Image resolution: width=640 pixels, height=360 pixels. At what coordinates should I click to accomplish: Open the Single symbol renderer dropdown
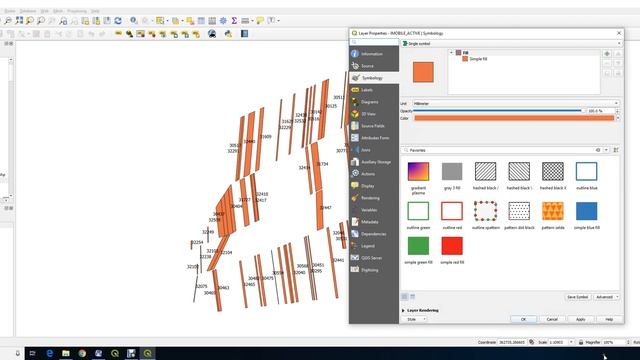pos(512,43)
